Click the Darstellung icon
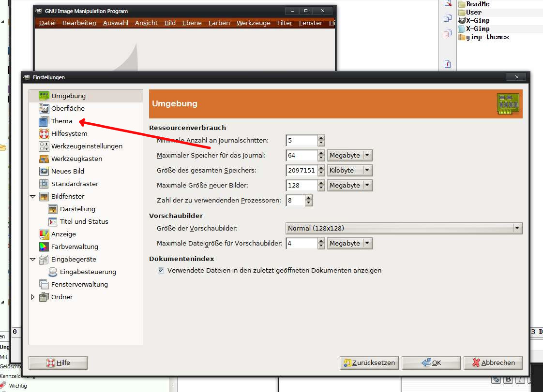The image size is (543, 392). pos(53,209)
